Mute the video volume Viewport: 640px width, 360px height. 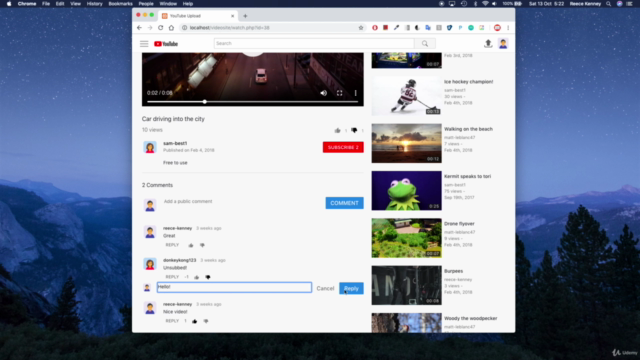pos(323,93)
